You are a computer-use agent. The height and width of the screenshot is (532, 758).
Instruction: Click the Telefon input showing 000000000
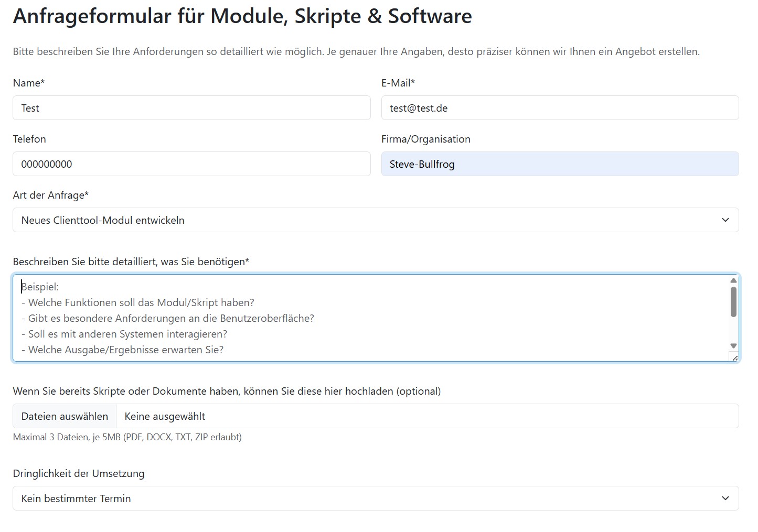[x=191, y=164]
